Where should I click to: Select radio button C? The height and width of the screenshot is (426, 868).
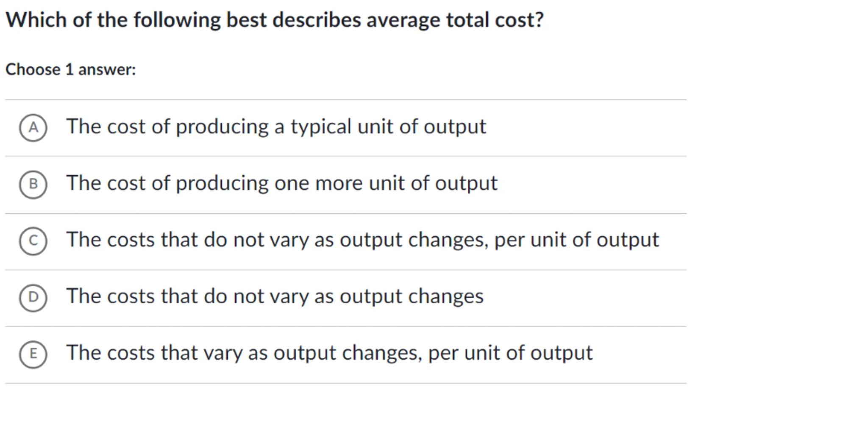pos(33,241)
